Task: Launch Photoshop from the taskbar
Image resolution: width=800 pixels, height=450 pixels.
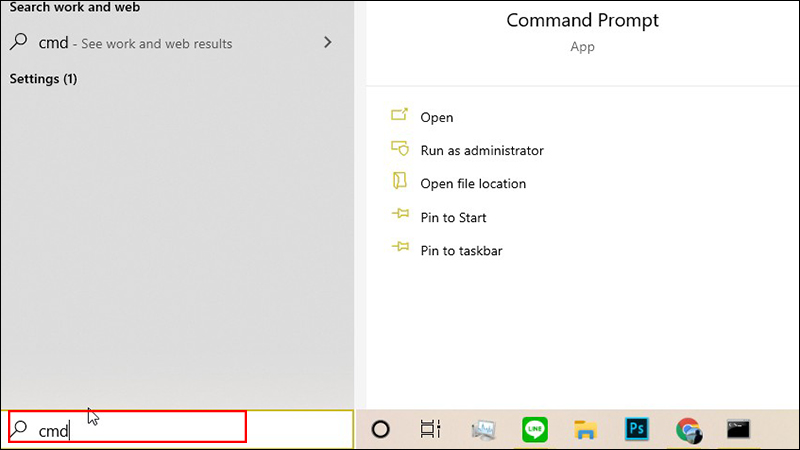Action: point(637,429)
